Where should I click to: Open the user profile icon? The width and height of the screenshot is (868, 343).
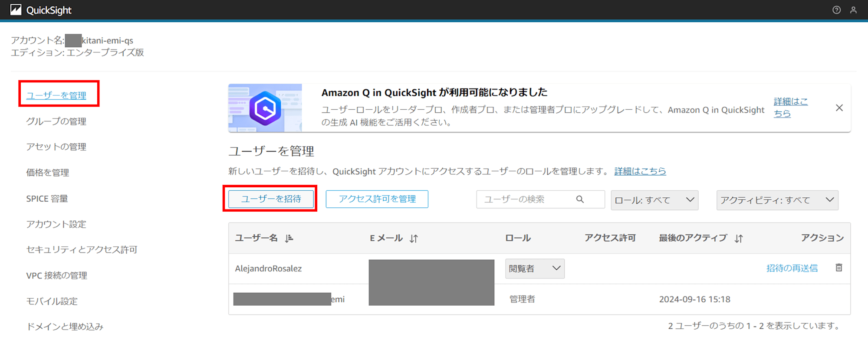pos(853,10)
